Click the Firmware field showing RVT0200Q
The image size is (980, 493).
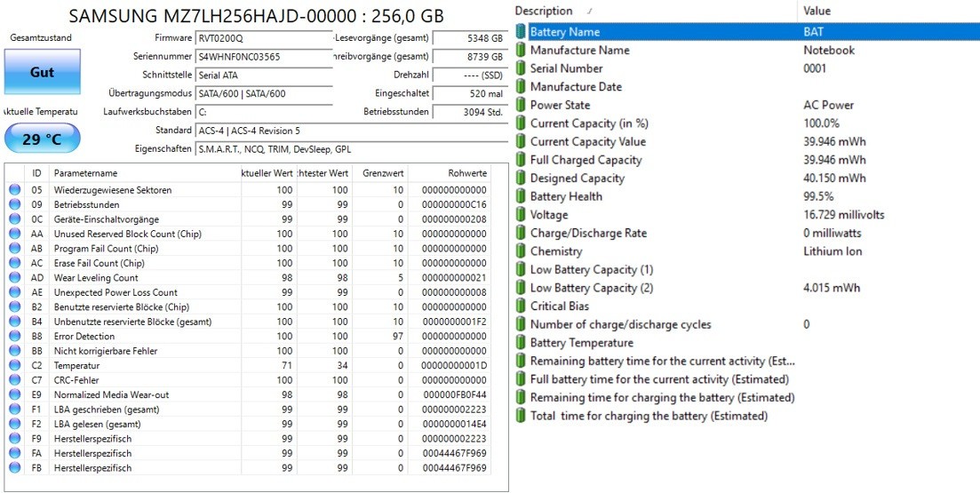point(264,38)
